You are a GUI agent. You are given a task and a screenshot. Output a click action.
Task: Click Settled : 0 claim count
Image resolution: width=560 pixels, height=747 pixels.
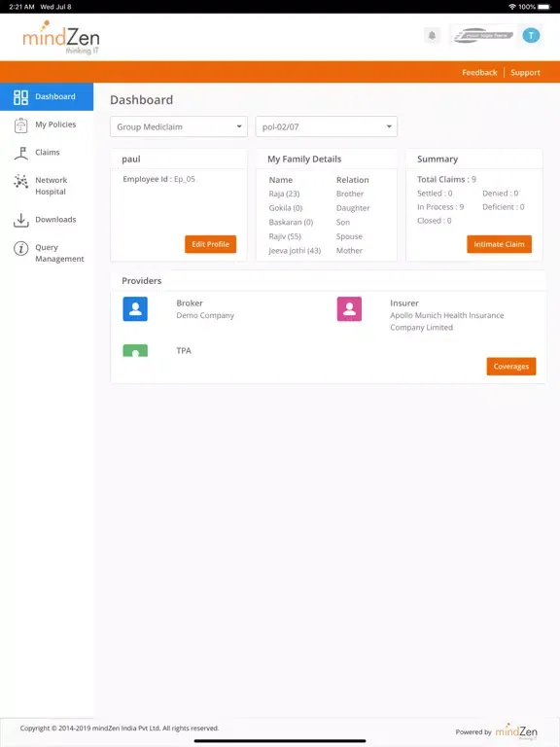(x=435, y=194)
